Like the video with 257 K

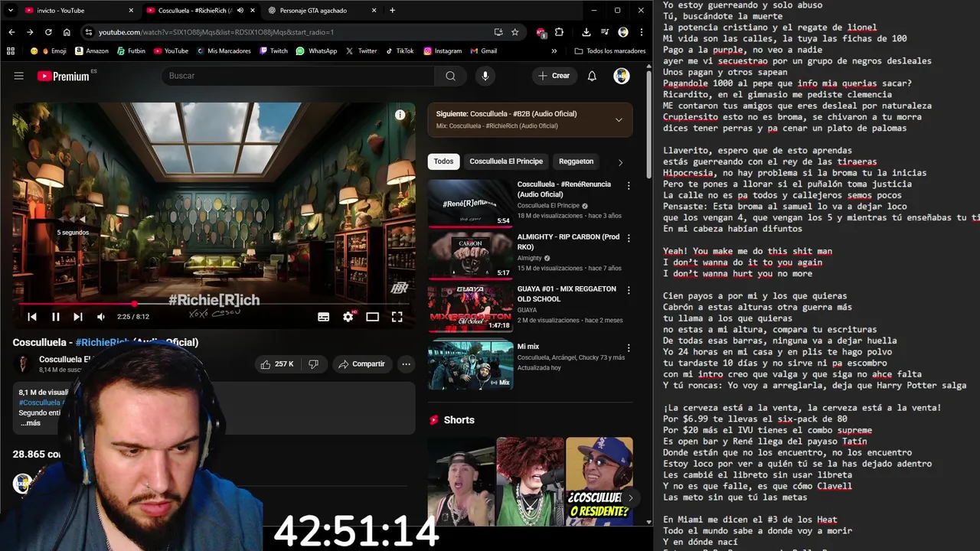[277, 364]
